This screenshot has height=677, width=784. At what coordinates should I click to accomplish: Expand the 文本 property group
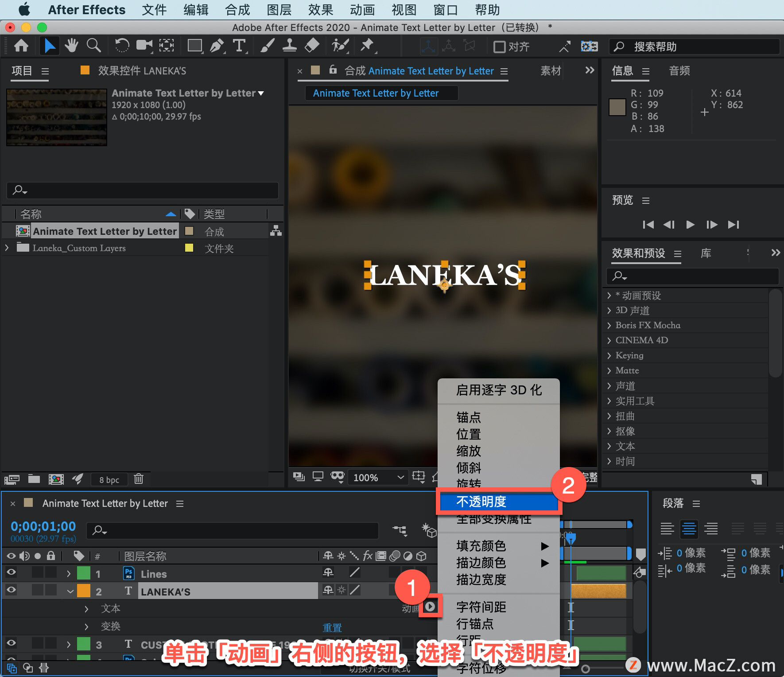tap(86, 609)
